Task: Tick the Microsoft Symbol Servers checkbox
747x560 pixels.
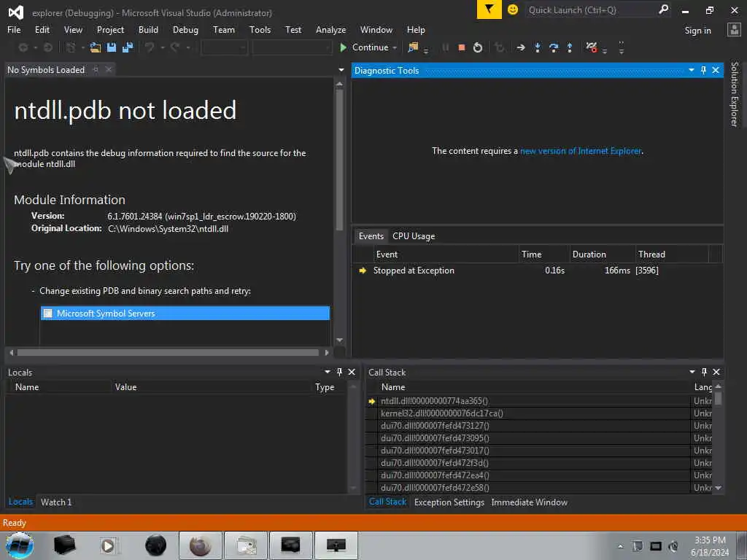Action: 47,313
